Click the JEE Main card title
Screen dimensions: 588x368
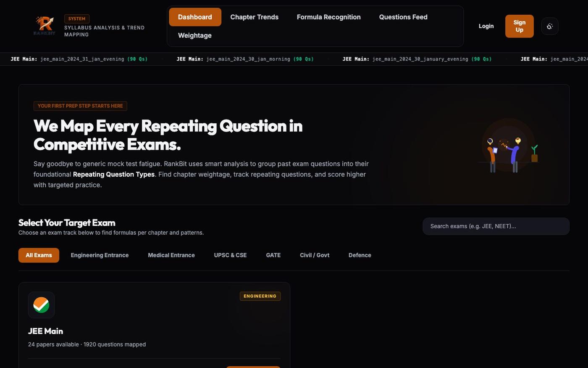point(45,331)
